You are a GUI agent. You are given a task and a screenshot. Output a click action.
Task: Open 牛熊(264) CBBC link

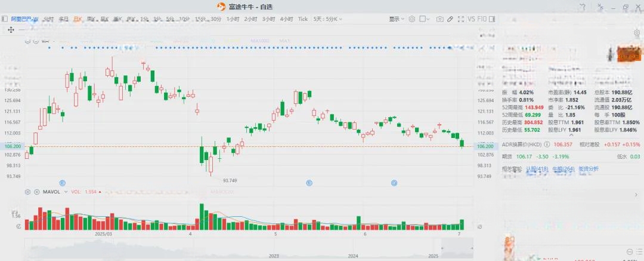tap(563, 169)
